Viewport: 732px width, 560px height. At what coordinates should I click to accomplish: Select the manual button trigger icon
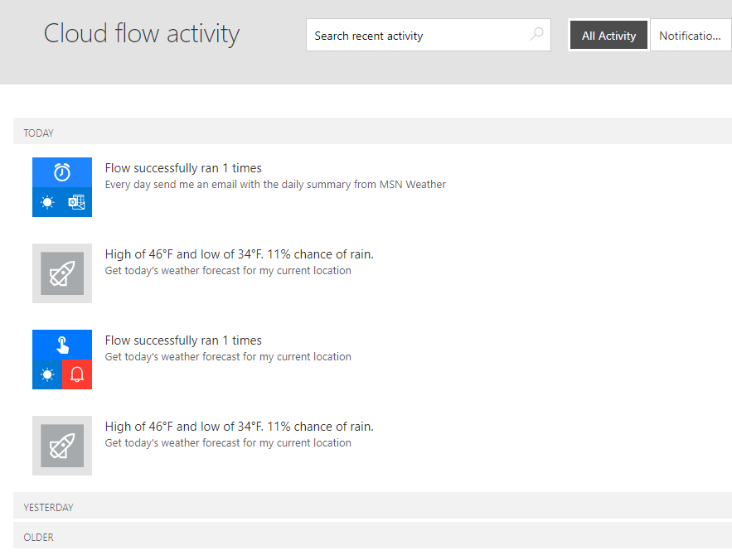coord(61,345)
